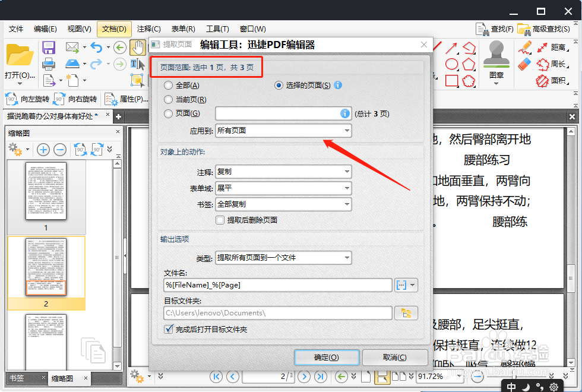582x392 pixels.
Task: Enable 提取后删除页面 checkbox
Action: 220,220
